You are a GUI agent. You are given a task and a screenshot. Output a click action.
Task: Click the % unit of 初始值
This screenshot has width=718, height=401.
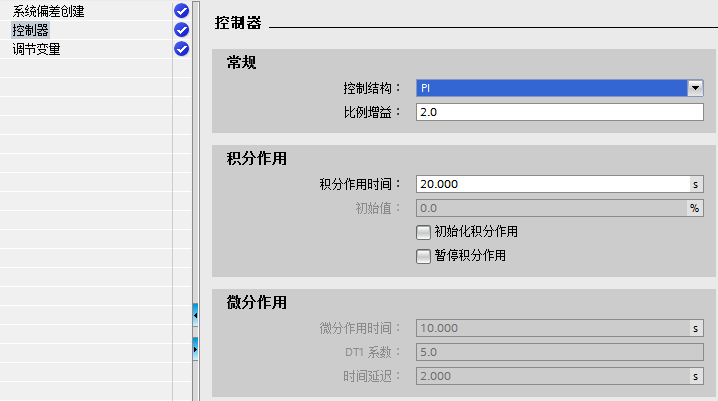pos(695,208)
